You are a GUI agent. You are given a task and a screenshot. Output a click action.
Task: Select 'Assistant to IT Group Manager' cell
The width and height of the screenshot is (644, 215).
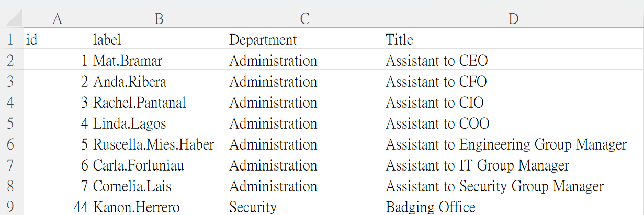(x=513, y=165)
